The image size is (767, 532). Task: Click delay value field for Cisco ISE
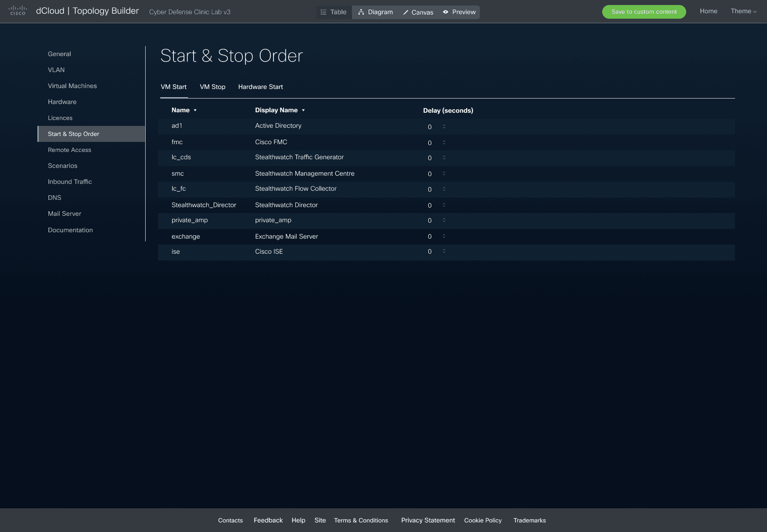431,251
